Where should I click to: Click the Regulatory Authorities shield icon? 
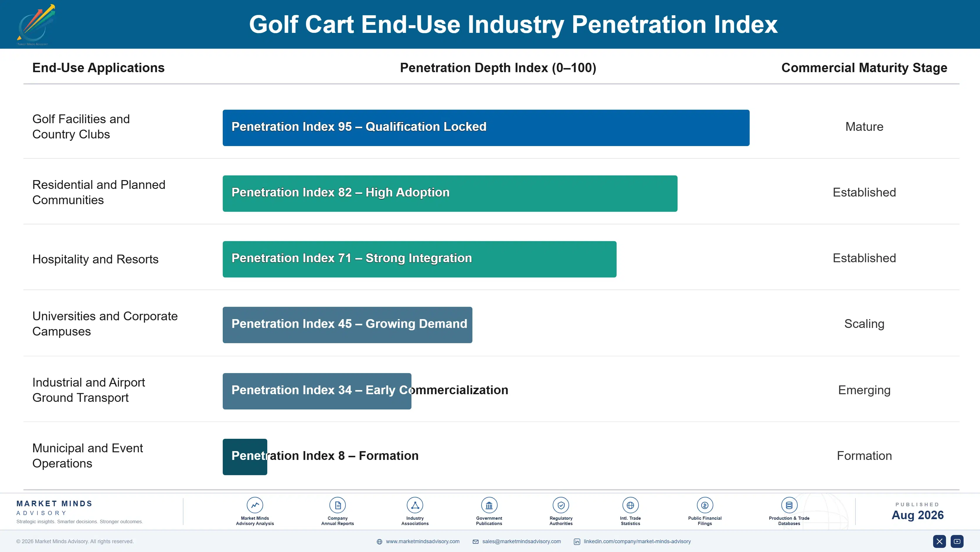561,505
